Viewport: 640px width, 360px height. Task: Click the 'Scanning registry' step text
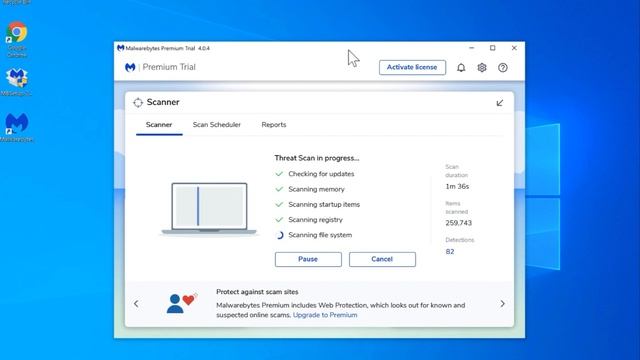click(x=316, y=220)
